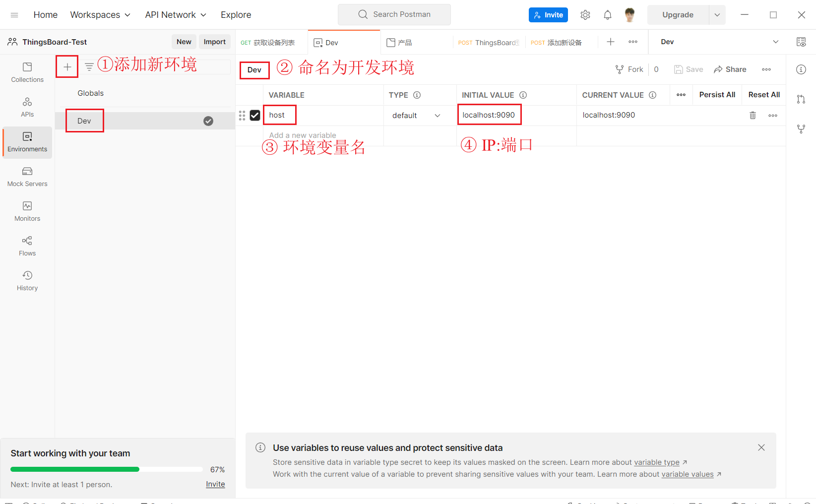Open the Dev environment selector dropdown
This screenshot has height=504, width=816.
point(720,42)
